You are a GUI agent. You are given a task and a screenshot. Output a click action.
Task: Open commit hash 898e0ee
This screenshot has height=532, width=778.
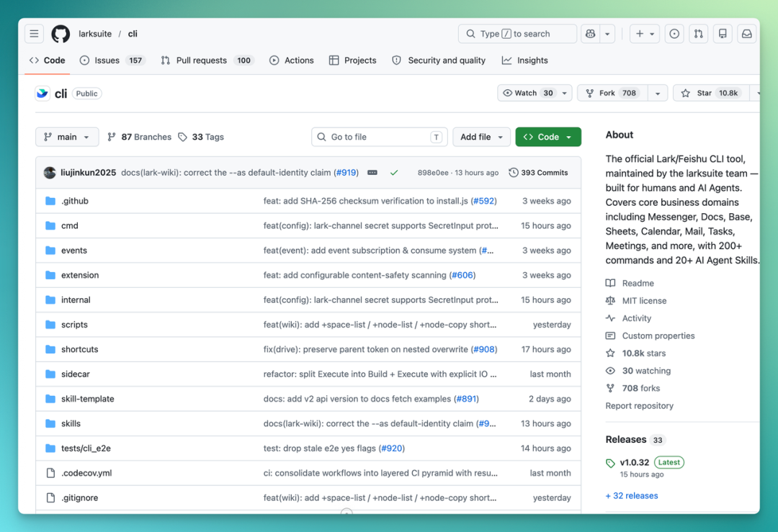click(x=433, y=173)
